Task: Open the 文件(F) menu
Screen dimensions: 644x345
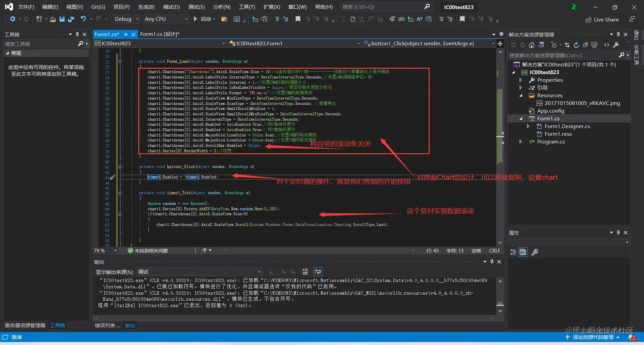Action: [26, 7]
